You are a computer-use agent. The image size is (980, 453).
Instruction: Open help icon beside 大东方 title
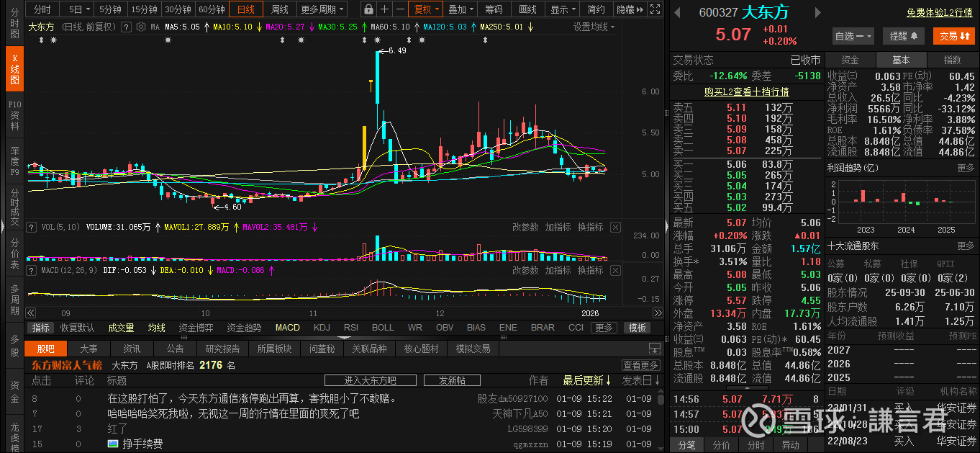pos(125,27)
